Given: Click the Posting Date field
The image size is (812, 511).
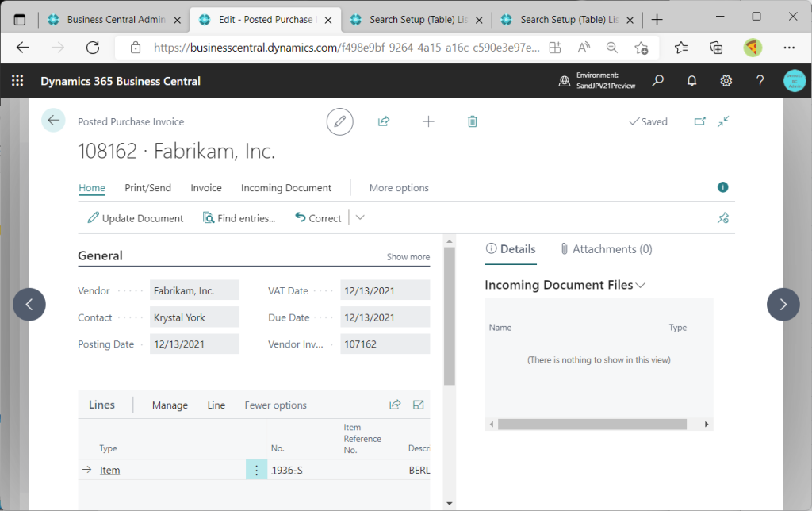Looking at the screenshot, I should pyautogui.click(x=194, y=344).
